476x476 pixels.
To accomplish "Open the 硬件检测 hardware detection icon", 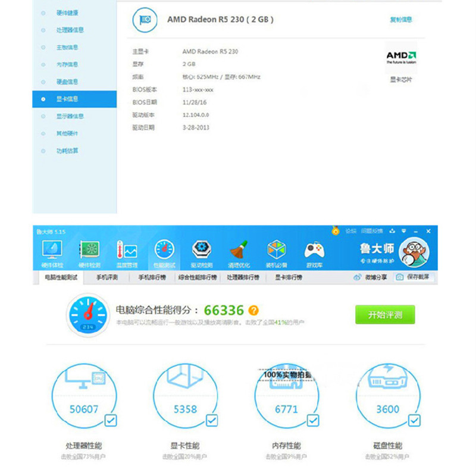I will pos(90,254).
